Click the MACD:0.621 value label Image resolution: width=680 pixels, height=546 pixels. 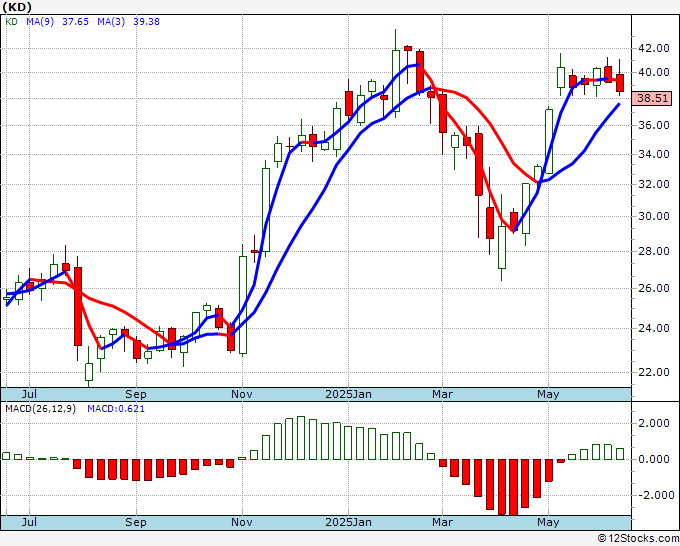tap(116, 409)
